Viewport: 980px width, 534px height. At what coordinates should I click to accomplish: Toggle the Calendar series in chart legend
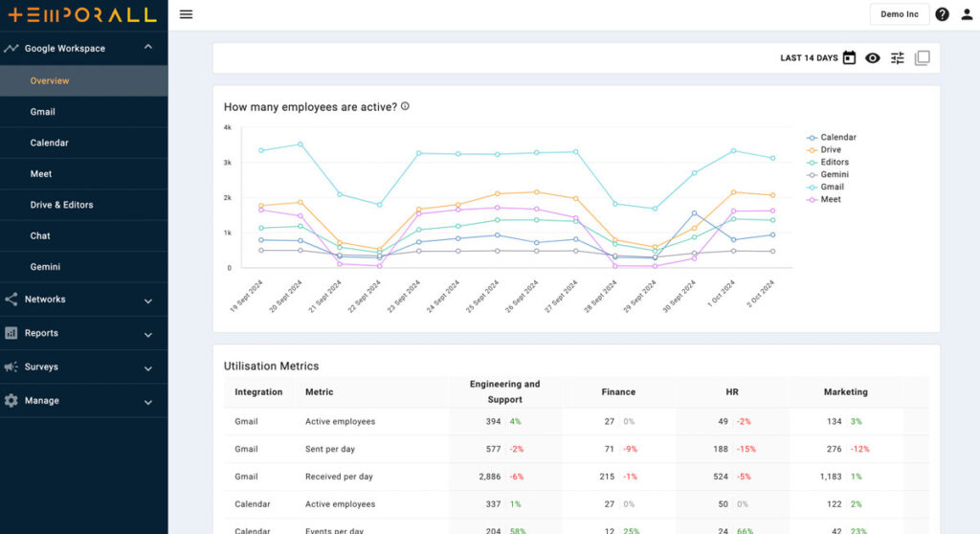pos(832,137)
